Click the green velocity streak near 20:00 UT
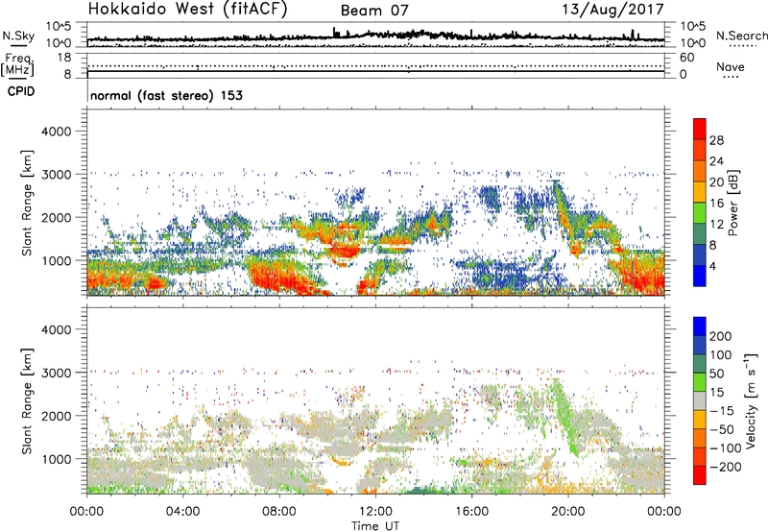This screenshot has width=768, height=532. pos(565,417)
